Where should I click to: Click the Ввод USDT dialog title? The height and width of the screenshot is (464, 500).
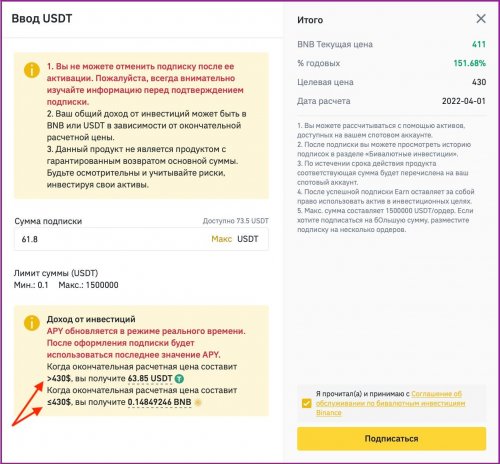click(42, 18)
